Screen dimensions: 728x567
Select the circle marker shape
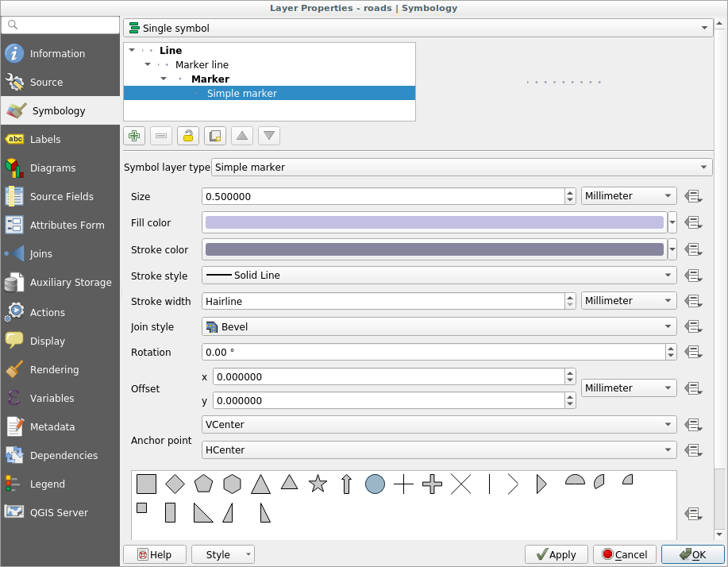tap(375, 484)
